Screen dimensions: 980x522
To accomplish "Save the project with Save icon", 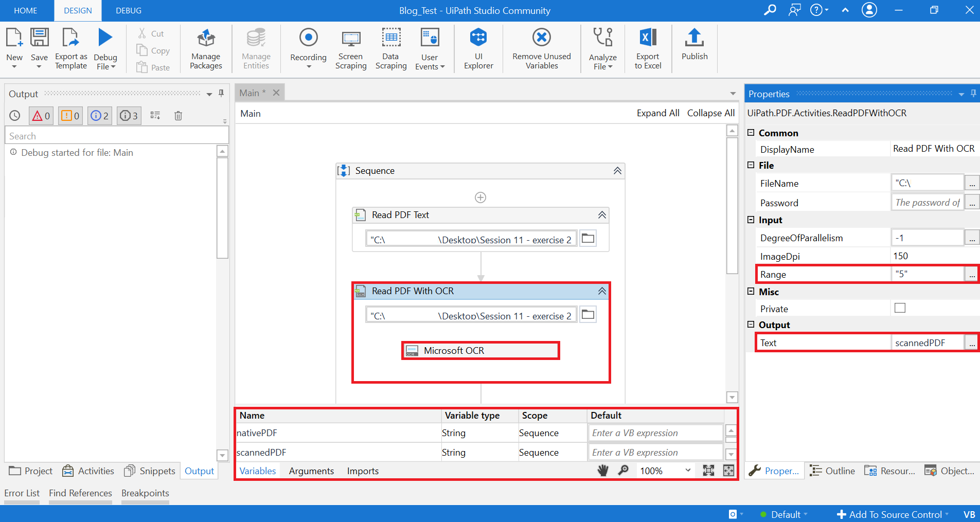I will click(39, 38).
